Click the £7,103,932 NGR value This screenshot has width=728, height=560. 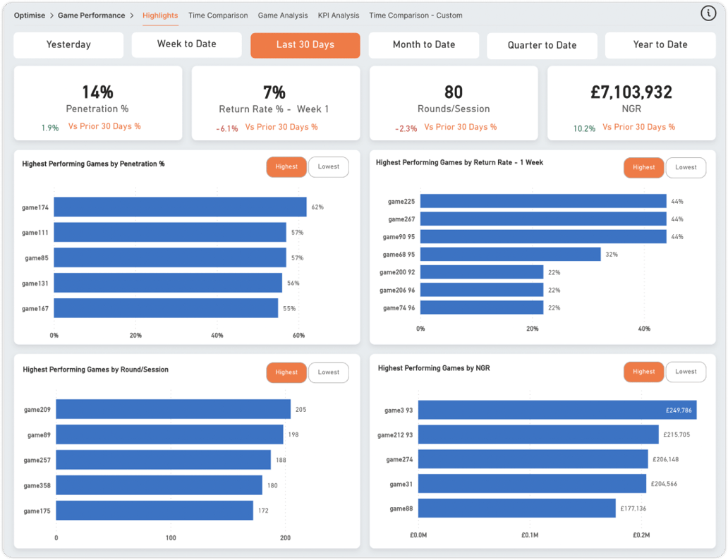[x=631, y=92]
